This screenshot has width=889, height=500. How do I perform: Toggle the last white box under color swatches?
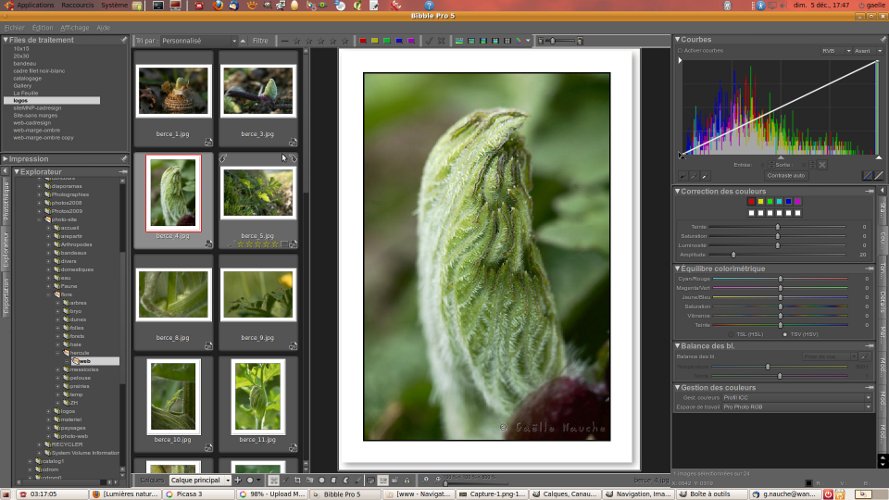[798, 213]
